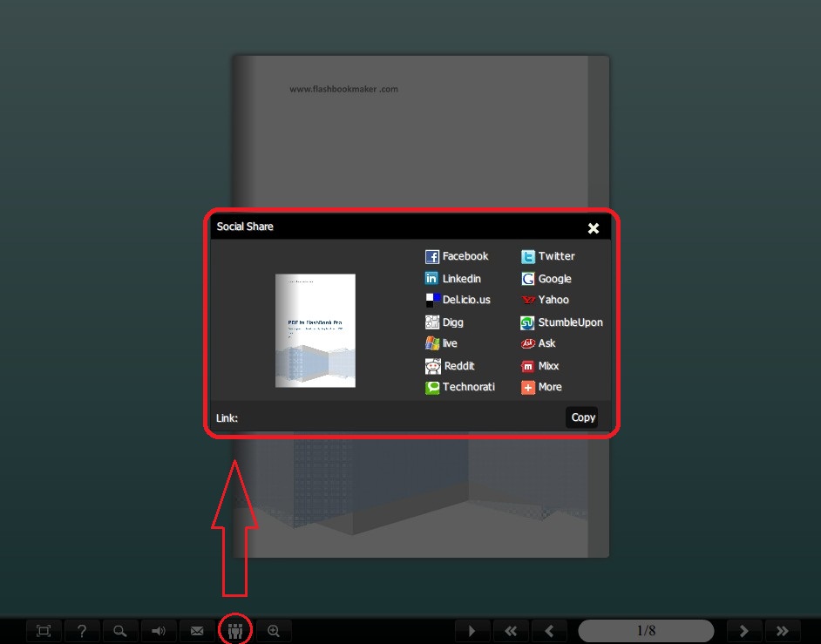Image resolution: width=821 pixels, height=644 pixels.
Task: Toggle the sound speaker button
Action: pyautogui.click(x=158, y=631)
